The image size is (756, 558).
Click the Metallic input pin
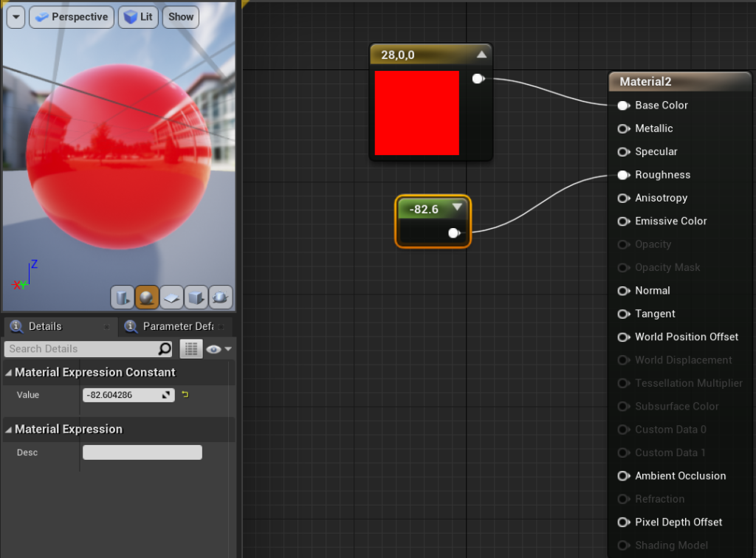(623, 128)
